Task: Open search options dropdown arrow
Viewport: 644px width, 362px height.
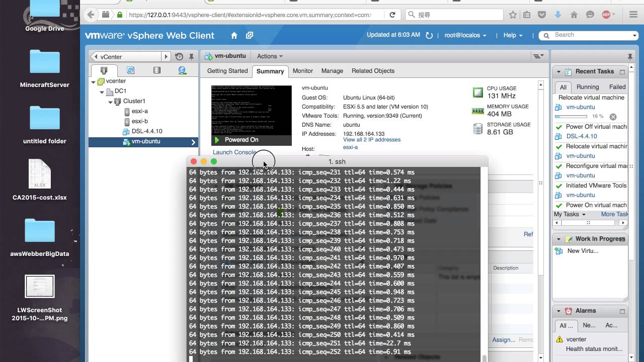Action: [x=634, y=35]
